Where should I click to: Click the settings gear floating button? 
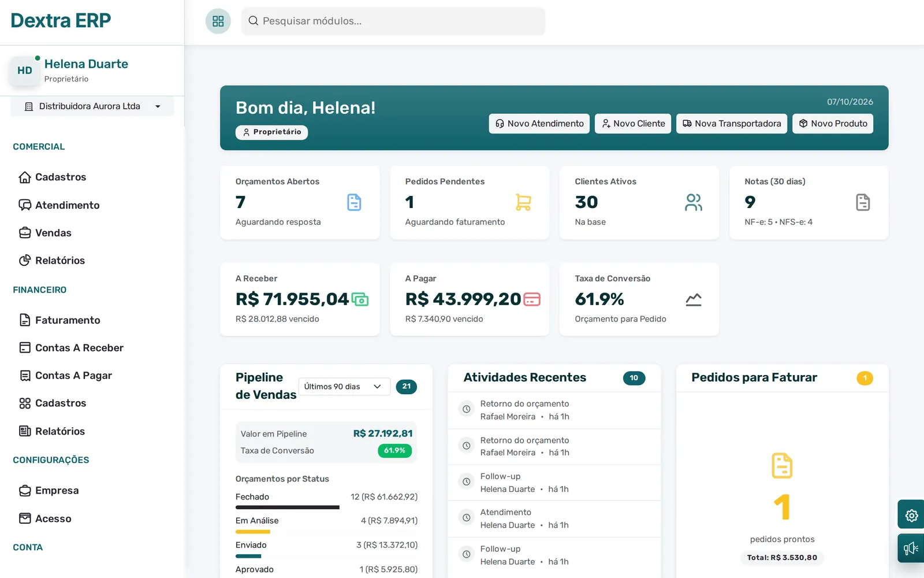pyautogui.click(x=911, y=515)
